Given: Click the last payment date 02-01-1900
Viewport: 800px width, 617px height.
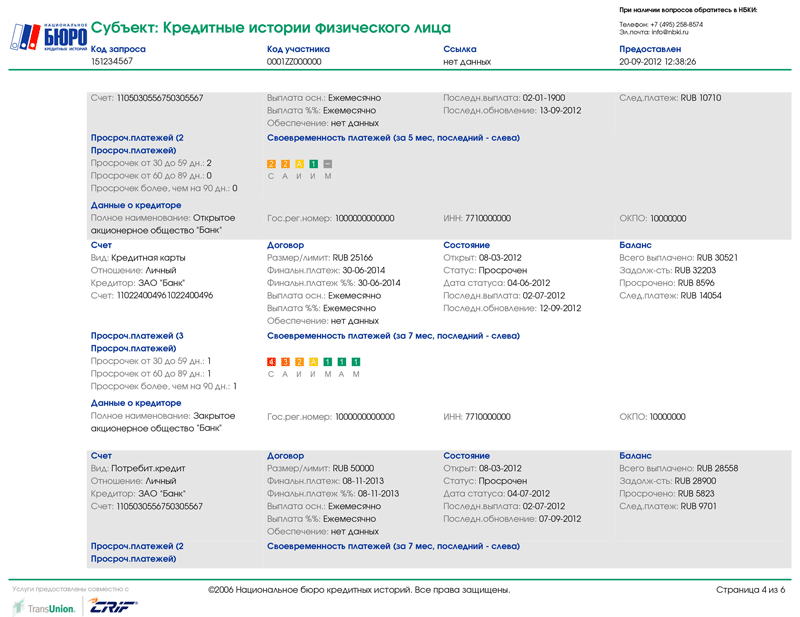Looking at the screenshot, I should pos(544,98).
